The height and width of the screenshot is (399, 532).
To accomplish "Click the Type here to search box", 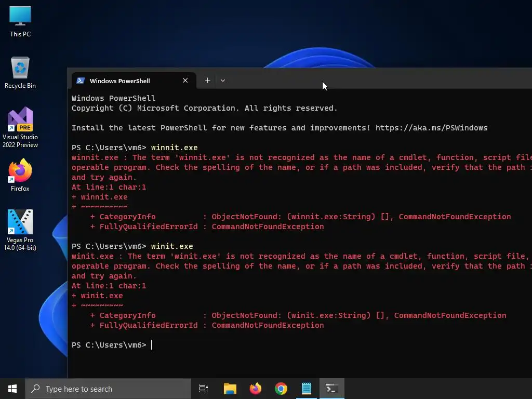I will click(x=108, y=389).
